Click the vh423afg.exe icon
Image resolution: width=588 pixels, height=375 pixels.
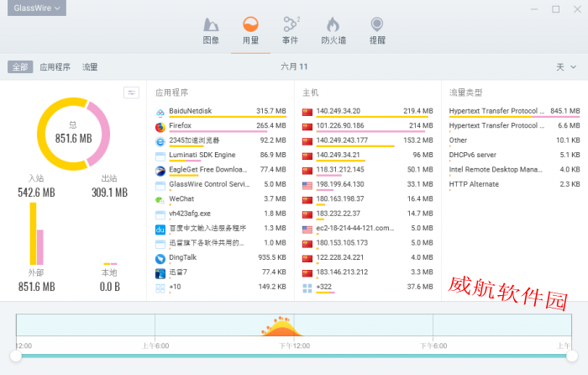point(160,215)
